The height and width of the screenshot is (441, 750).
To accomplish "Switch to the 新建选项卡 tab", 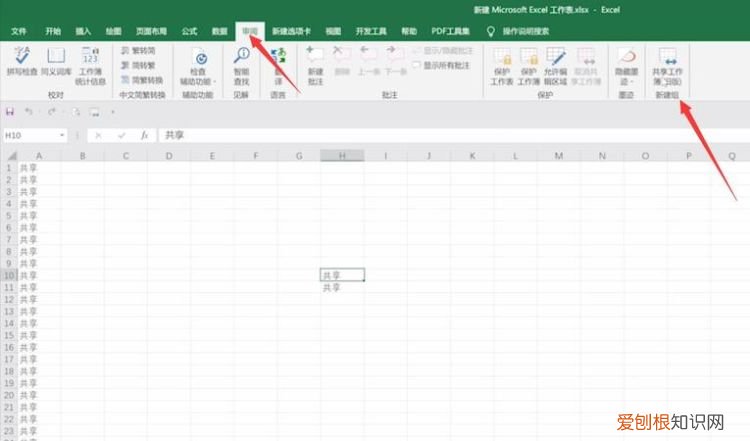I will point(291,31).
